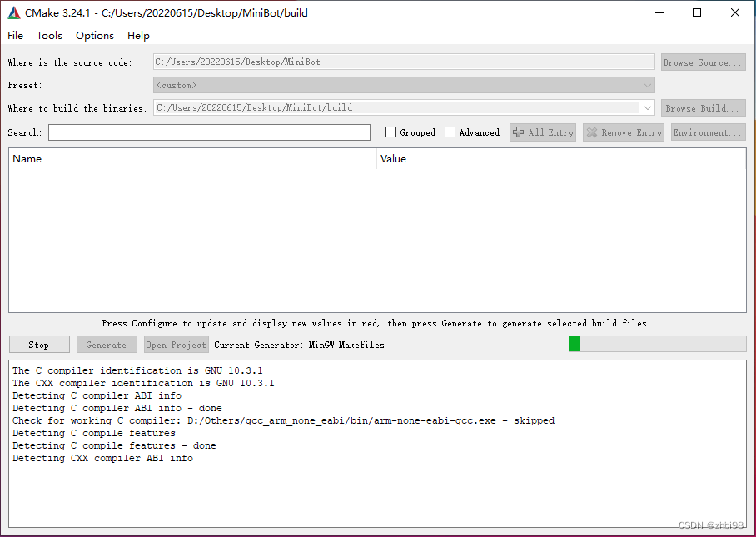
Task: Focus the Search input field
Action: [x=209, y=132]
